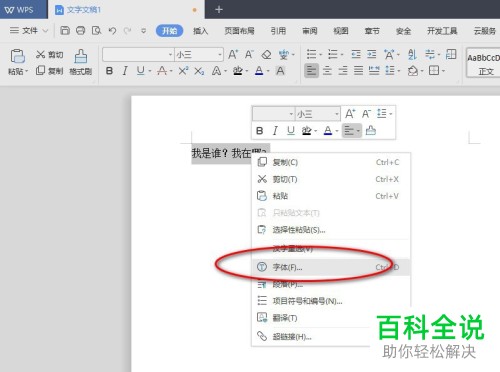Screen dimensions: 500x372
Task: Choose 选择性粘贴(S)... from context menu
Action: coord(331,230)
